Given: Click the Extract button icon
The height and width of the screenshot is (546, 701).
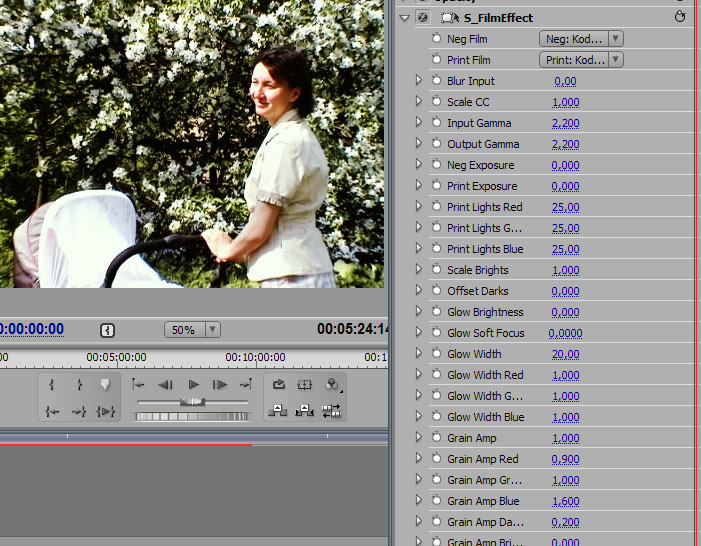Looking at the screenshot, I should (305, 409).
